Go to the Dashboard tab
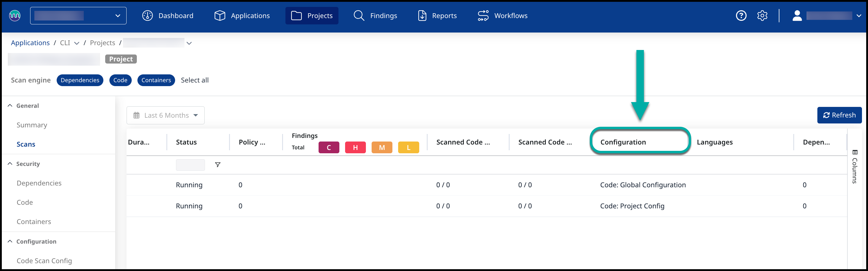Screen dimensions: 868x271 [168, 15]
